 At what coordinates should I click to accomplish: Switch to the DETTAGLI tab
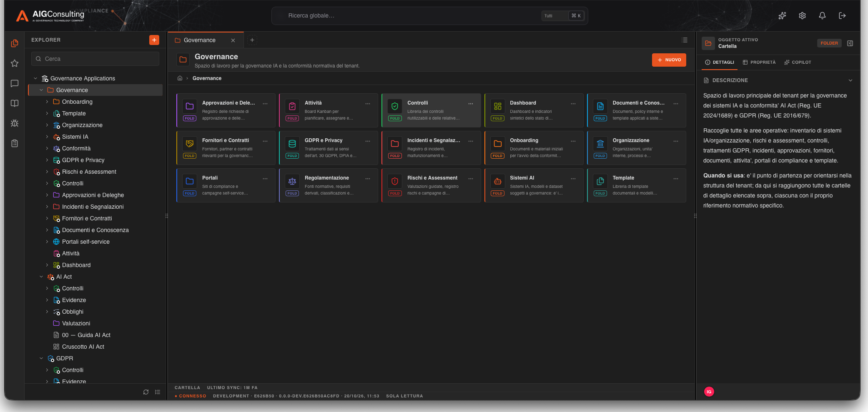[720, 62]
